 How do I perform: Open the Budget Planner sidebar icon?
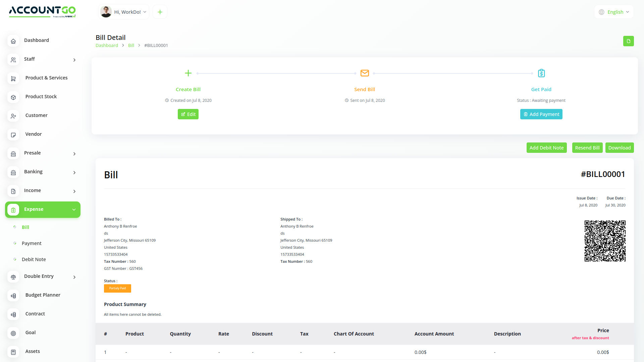tap(13, 296)
